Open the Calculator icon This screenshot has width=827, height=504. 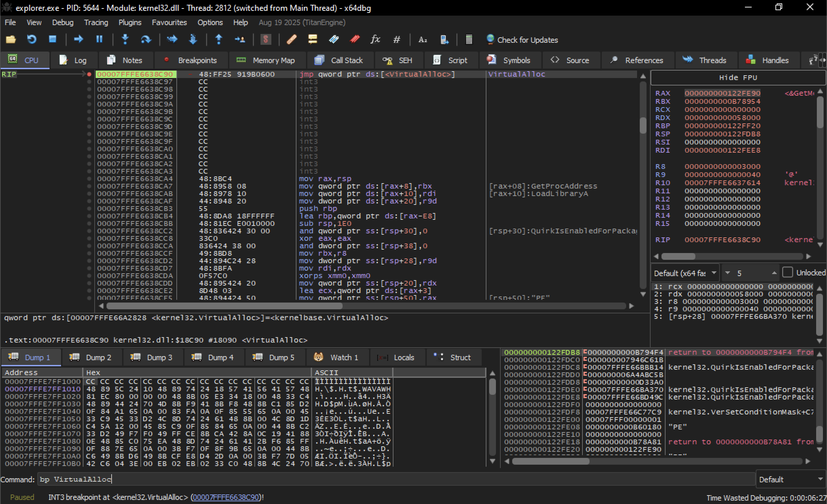point(469,39)
